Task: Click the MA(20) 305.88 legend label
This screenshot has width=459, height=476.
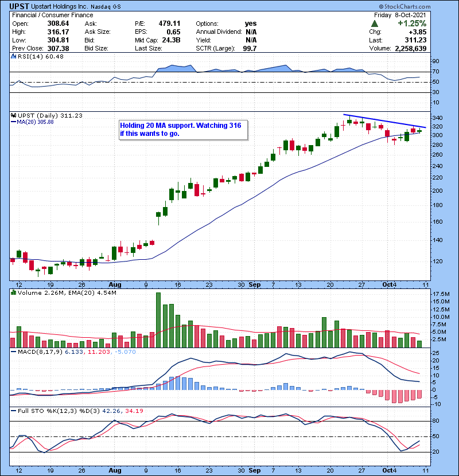Action: click(x=35, y=122)
